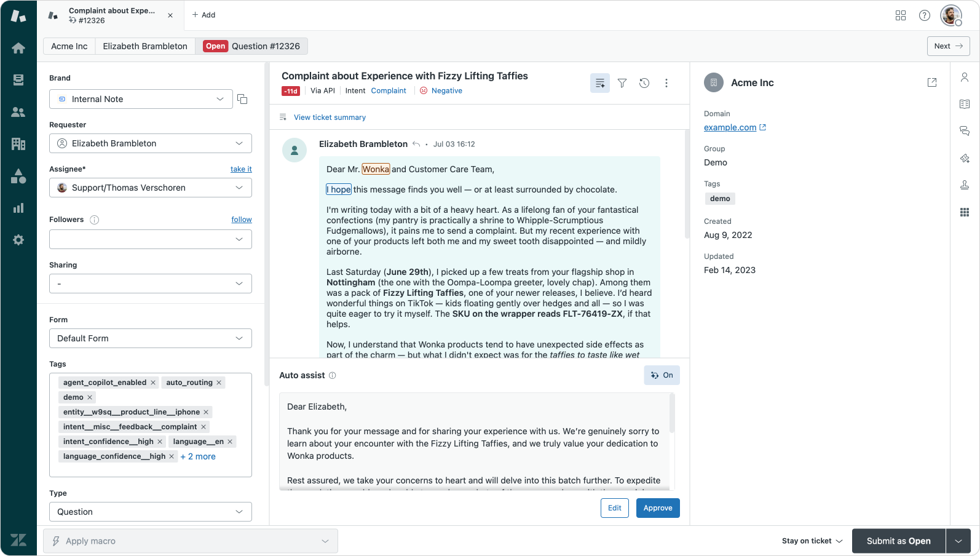The height and width of the screenshot is (556, 980).
Task: Open View ticket summary link
Action: 330,117
